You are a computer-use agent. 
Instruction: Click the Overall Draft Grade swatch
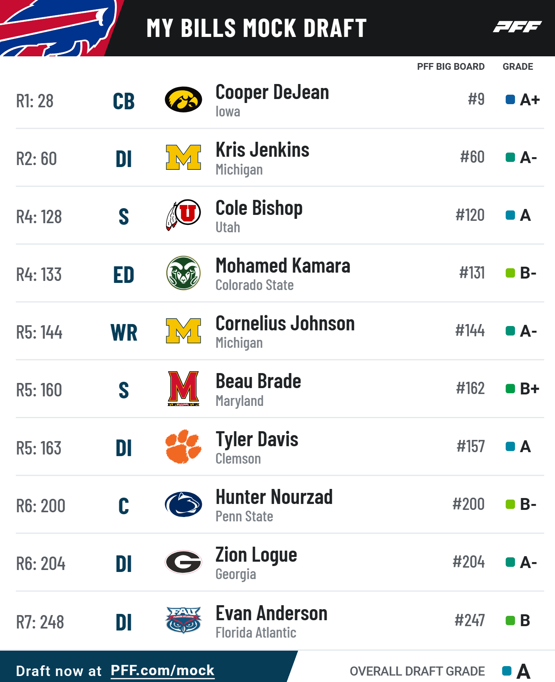click(x=507, y=671)
